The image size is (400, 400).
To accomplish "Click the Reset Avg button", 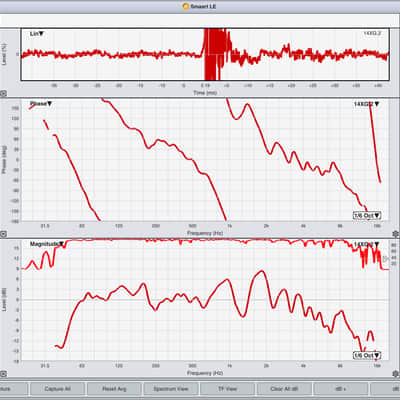I will tap(114, 389).
